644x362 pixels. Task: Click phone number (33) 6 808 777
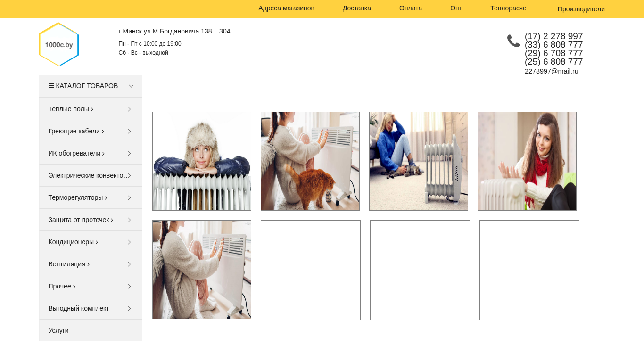pyautogui.click(x=553, y=45)
